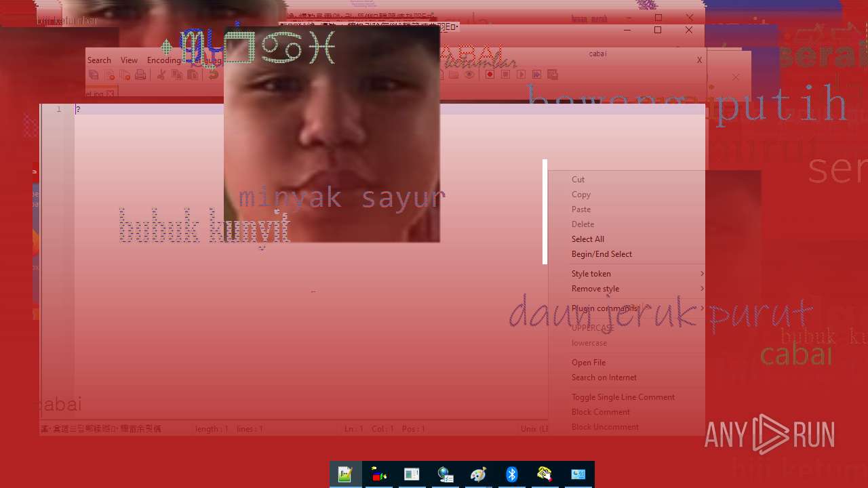Click the paint palette taskbar icon
Image resolution: width=868 pixels, height=488 pixels.
click(478, 474)
